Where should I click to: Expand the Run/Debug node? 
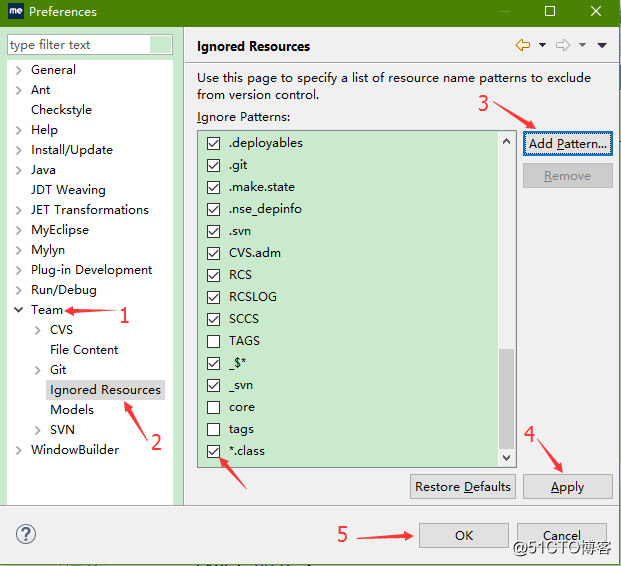click(x=18, y=290)
